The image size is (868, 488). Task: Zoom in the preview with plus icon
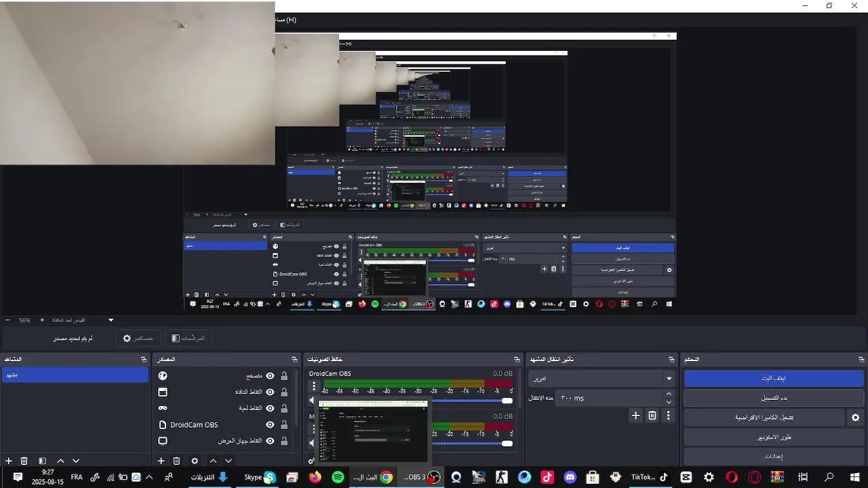[x=42, y=320]
